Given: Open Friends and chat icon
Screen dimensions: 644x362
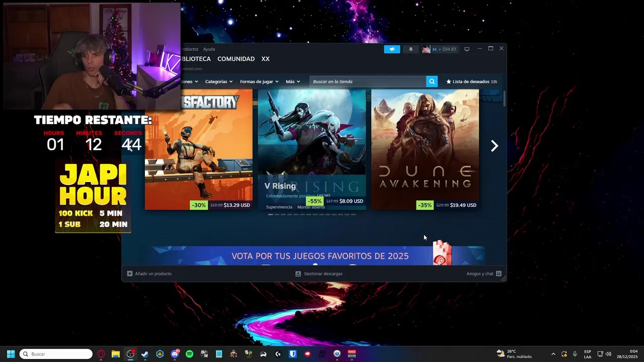Looking at the screenshot, I should (x=499, y=274).
